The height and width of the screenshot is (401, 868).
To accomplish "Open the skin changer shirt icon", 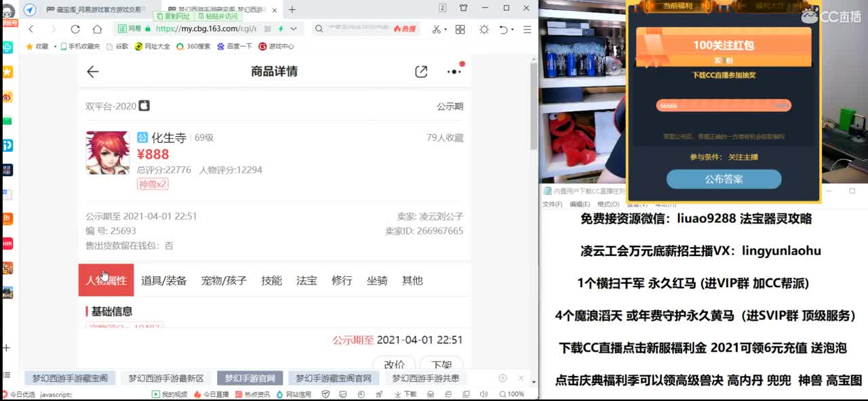I will (463, 8).
